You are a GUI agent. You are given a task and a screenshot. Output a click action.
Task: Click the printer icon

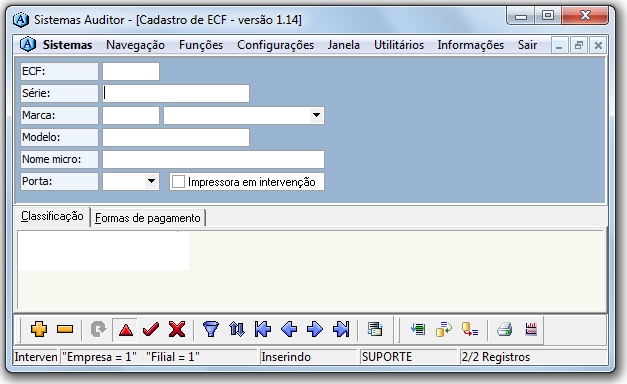tap(505, 329)
